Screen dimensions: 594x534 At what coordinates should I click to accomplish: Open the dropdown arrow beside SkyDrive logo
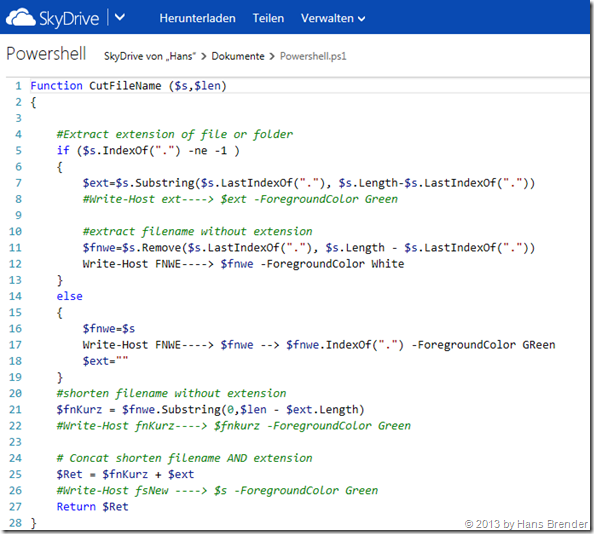click(x=120, y=17)
